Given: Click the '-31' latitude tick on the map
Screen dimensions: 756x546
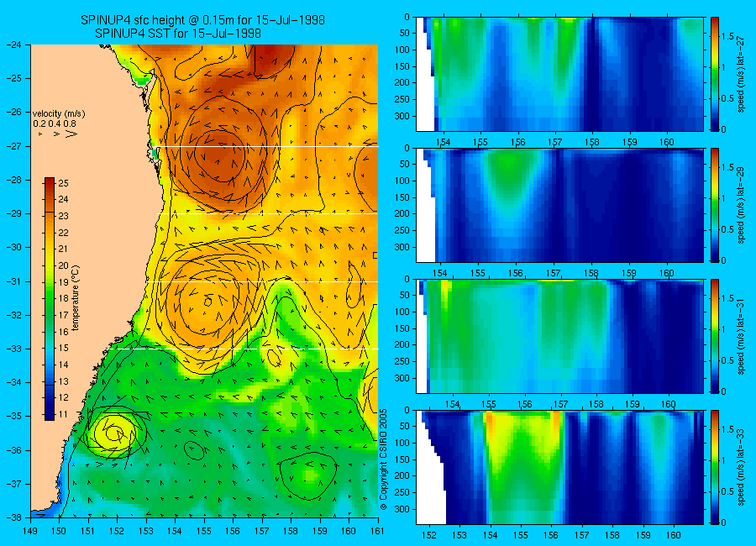Looking at the screenshot, I should (x=14, y=281).
